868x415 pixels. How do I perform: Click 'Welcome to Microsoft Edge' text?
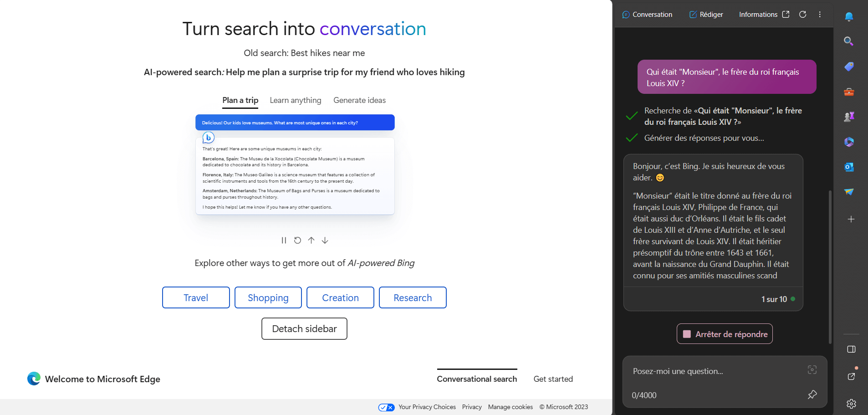[102, 379]
